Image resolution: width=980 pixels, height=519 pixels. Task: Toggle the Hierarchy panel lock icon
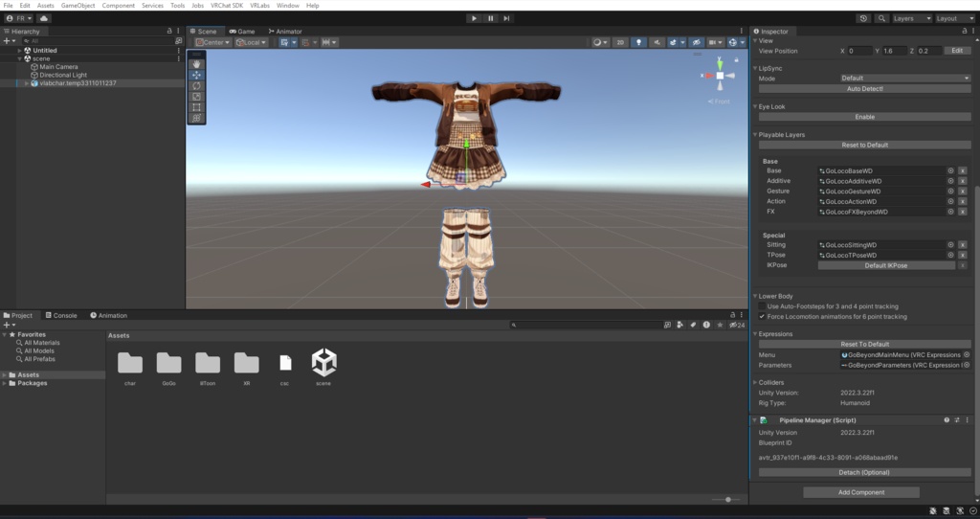click(168, 31)
